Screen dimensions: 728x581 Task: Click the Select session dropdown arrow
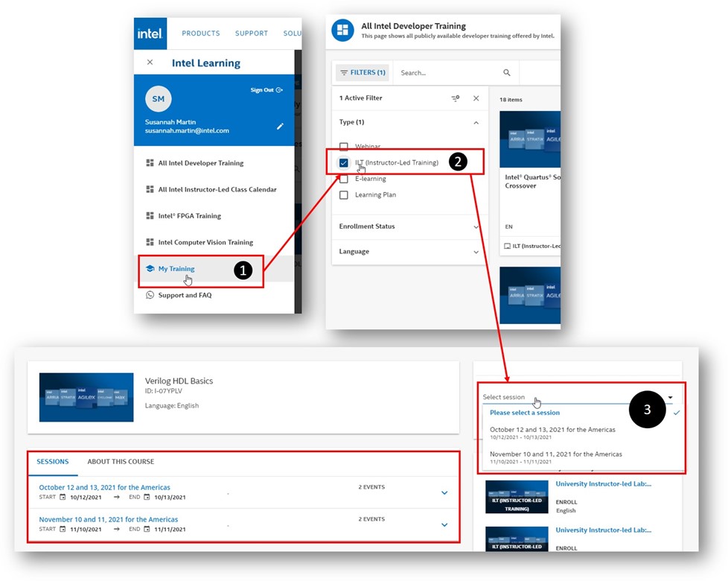pos(670,397)
